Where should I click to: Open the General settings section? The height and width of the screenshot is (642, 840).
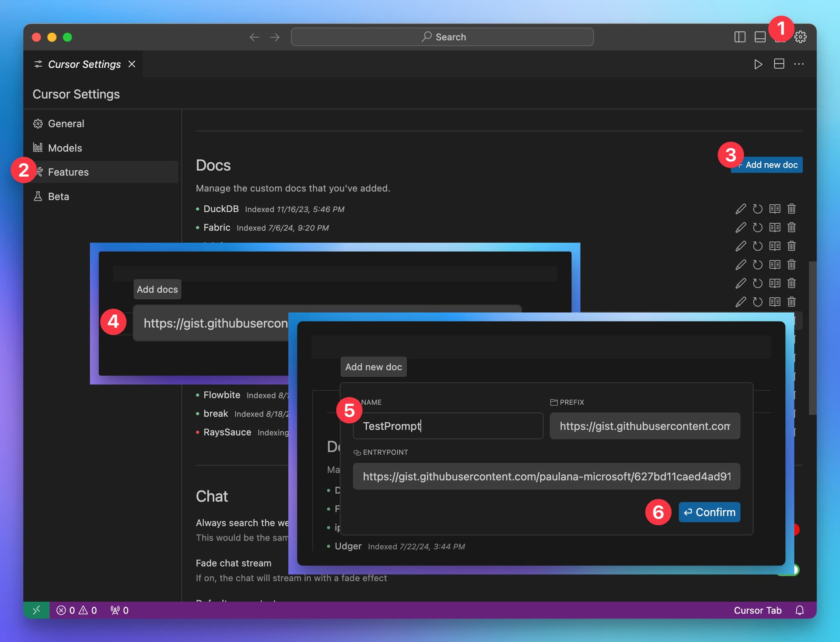(x=66, y=124)
